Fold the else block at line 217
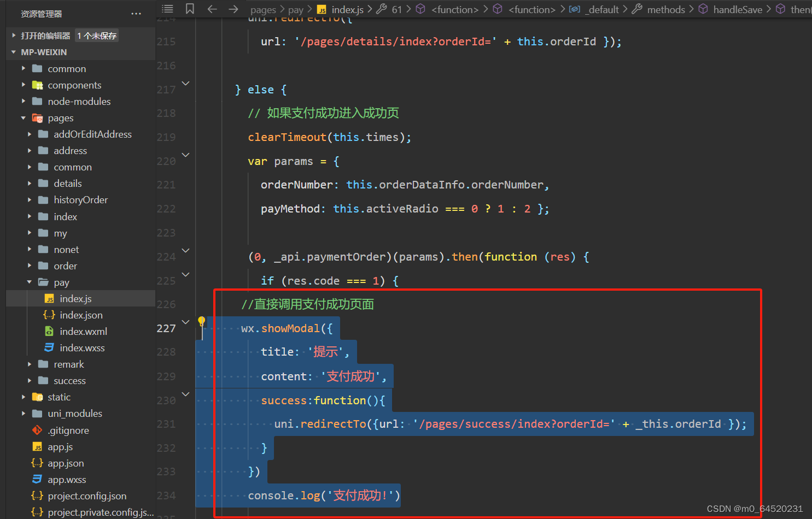Viewport: 812px width, 519px height. coord(185,84)
